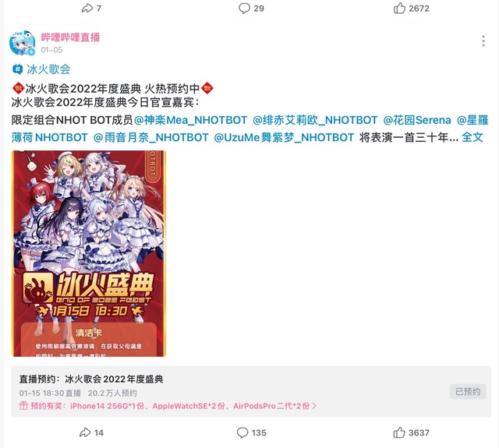Image resolution: width=499 pixels, height=448 pixels.
Task: Click the 哔哩哔哩直播 username
Action: [x=70, y=37]
